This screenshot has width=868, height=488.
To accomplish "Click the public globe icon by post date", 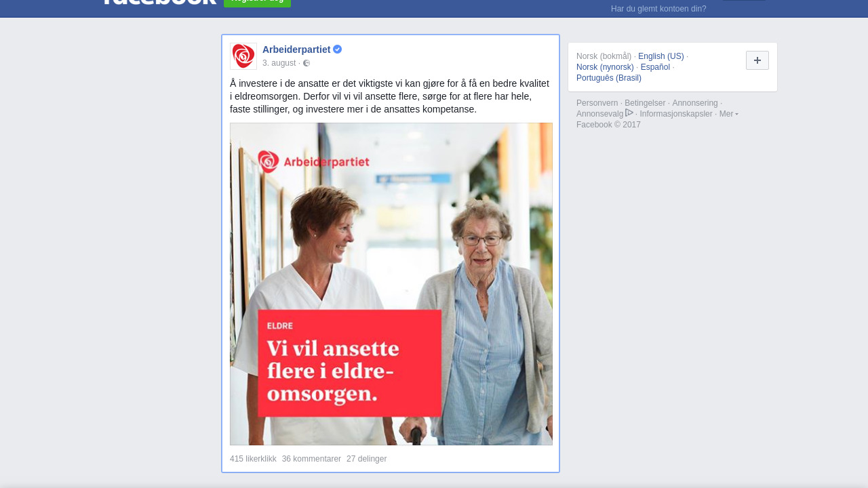I will (x=307, y=63).
